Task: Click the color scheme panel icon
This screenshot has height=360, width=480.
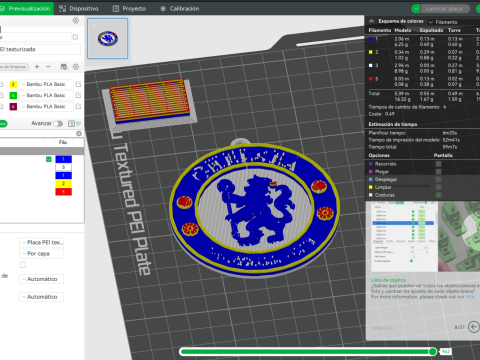Action: [x=372, y=21]
